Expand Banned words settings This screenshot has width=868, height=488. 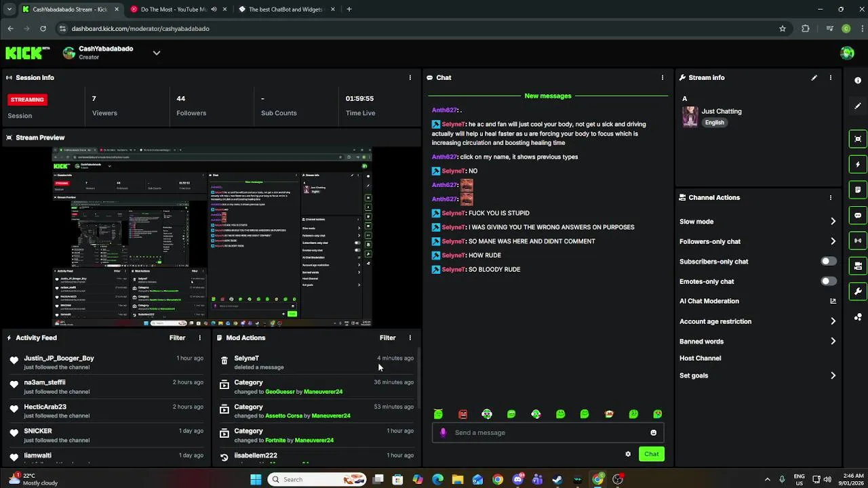pos(833,342)
